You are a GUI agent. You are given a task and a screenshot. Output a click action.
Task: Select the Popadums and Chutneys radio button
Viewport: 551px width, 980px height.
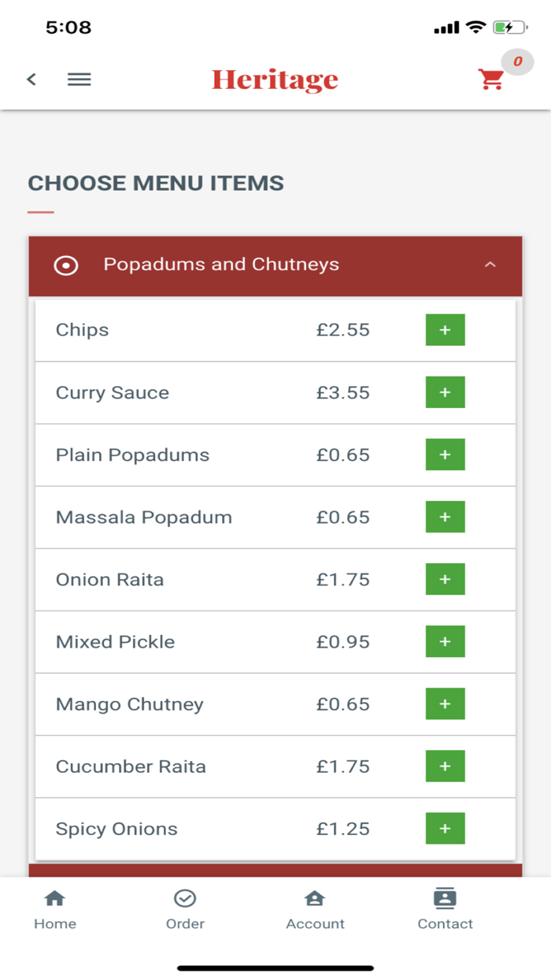point(66,265)
